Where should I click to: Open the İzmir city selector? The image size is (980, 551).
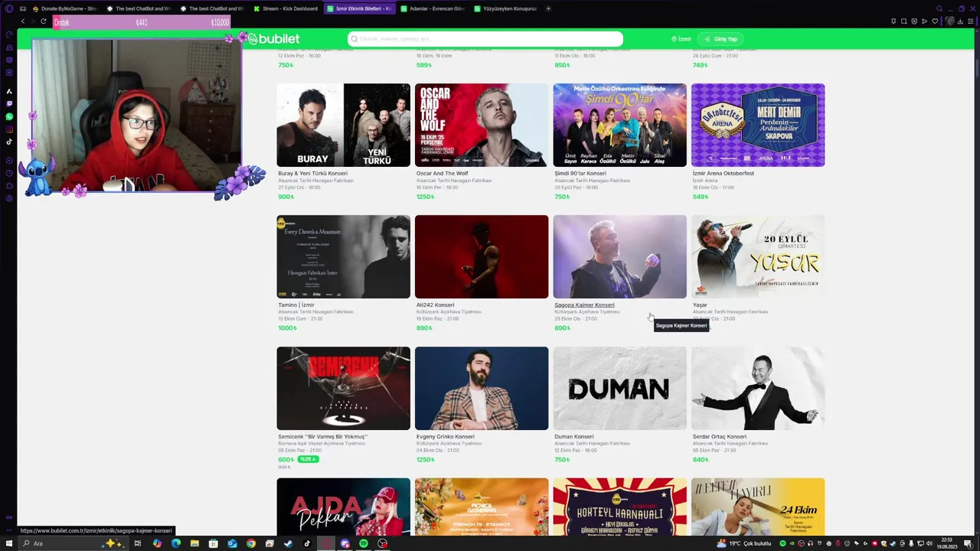coord(681,39)
